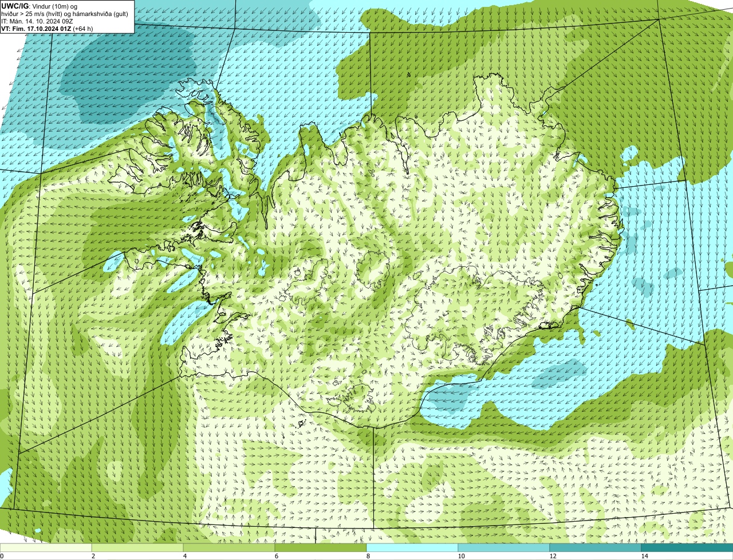Click the 6–8 m/s dark green legend swatch
The width and height of the screenshot is (733, 560).
point(321,548)
